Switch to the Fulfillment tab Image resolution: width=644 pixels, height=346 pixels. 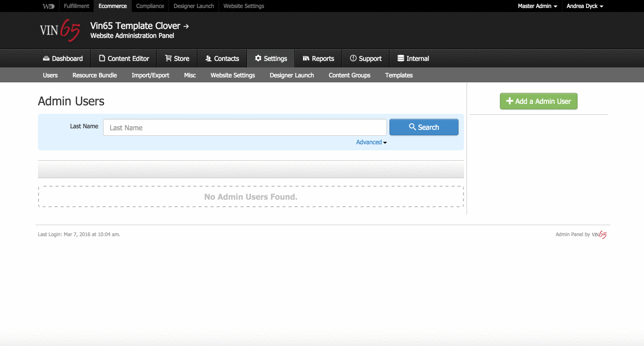pos(76,6)
